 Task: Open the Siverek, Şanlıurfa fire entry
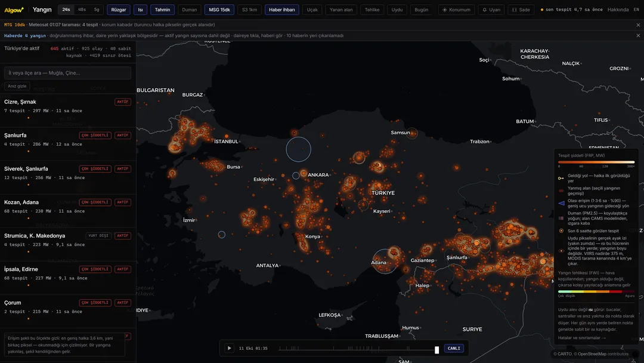coord(68,177)
